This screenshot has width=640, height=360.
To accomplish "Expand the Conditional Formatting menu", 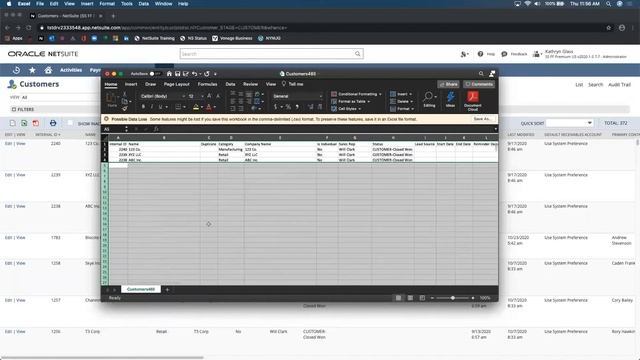I will pyautogui.click(x=356, y=94).
